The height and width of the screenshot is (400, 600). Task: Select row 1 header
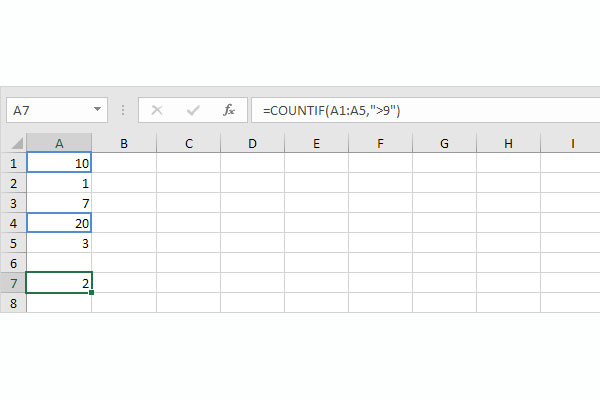(13, 163)
